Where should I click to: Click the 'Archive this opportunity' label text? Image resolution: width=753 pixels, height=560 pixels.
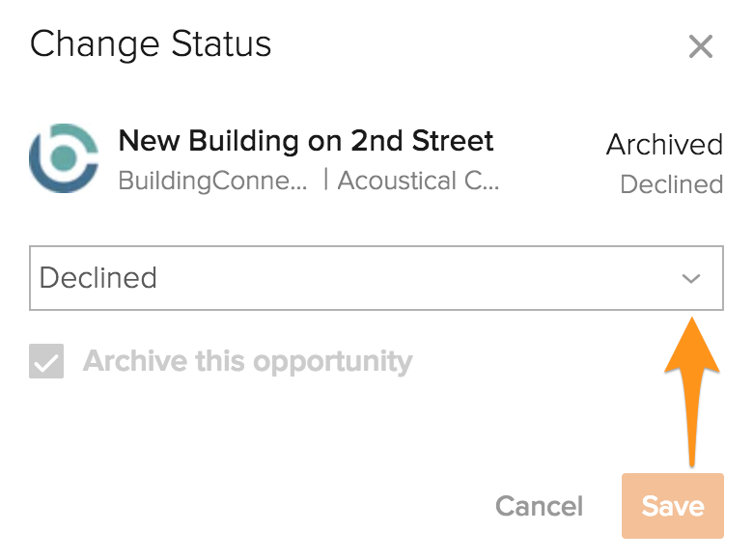[x=248, y=361]
